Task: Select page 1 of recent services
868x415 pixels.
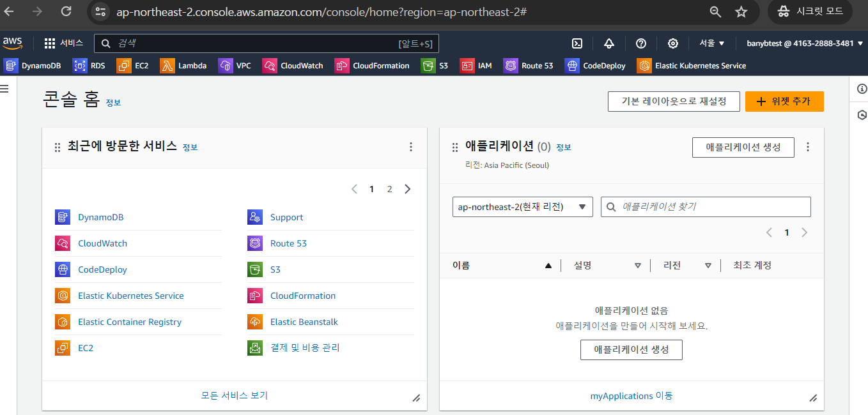Action: coord(371,189)
